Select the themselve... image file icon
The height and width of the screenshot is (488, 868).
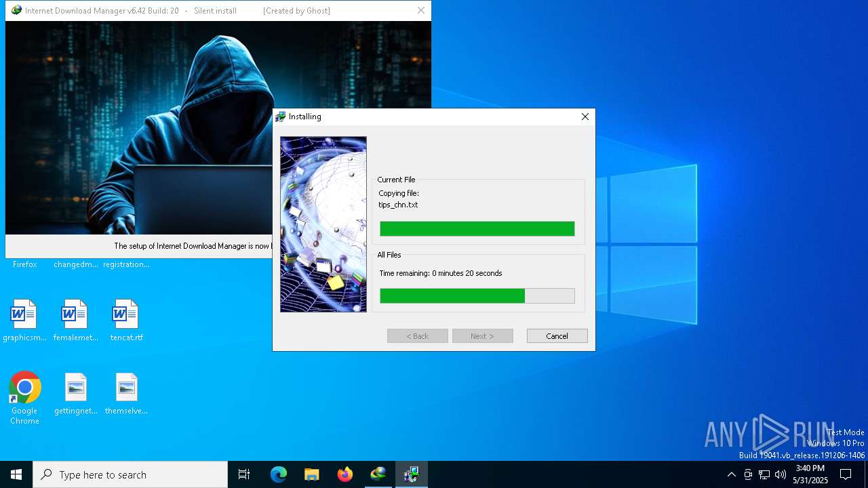126,388
